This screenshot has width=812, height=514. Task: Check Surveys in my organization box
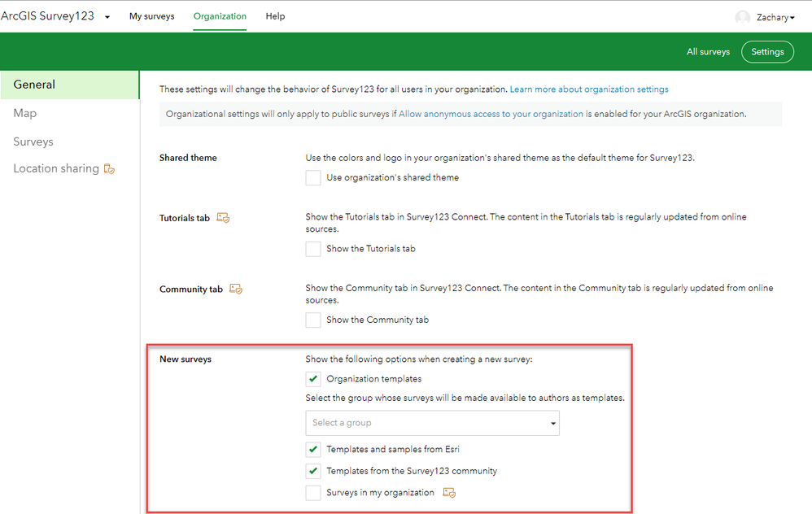coord(312,493)
